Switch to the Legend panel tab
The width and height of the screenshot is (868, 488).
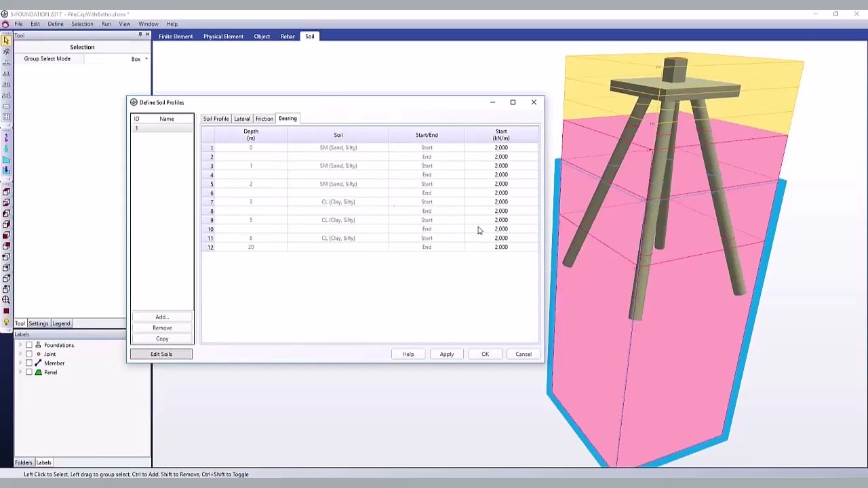61,323
